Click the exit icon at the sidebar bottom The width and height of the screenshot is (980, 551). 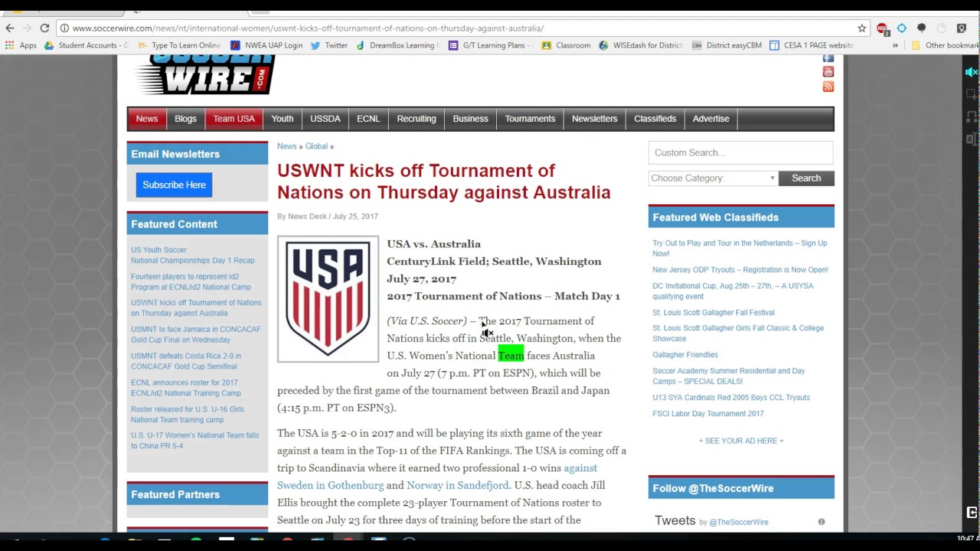[972, 513]
